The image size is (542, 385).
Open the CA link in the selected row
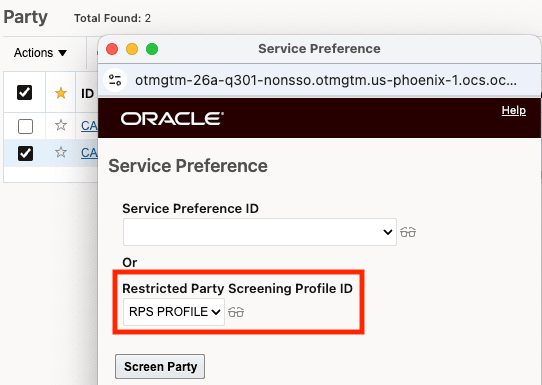click(x=90, y=153)
